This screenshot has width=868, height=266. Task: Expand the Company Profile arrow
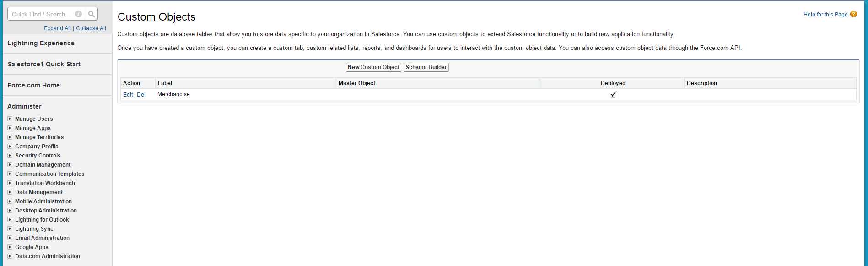[x=10, y=147]
